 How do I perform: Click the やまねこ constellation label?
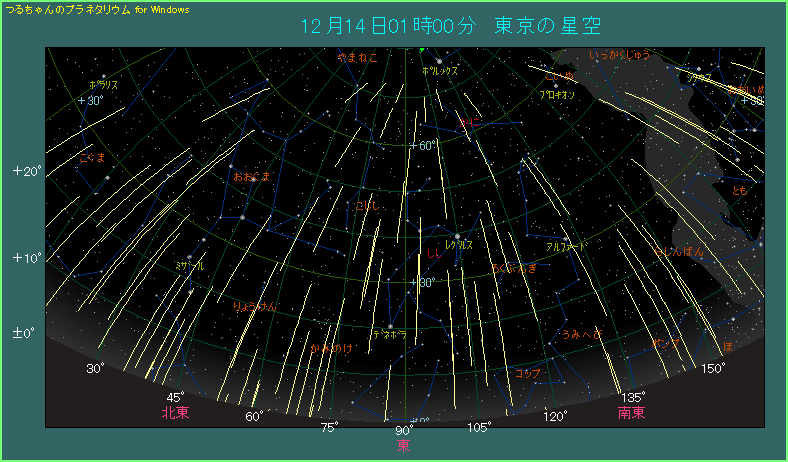click(357, 57)
